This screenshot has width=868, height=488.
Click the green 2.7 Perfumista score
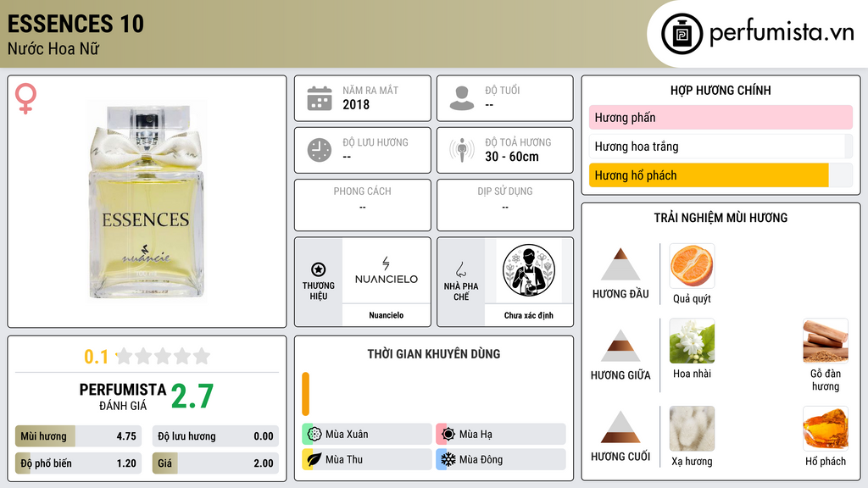192,396
